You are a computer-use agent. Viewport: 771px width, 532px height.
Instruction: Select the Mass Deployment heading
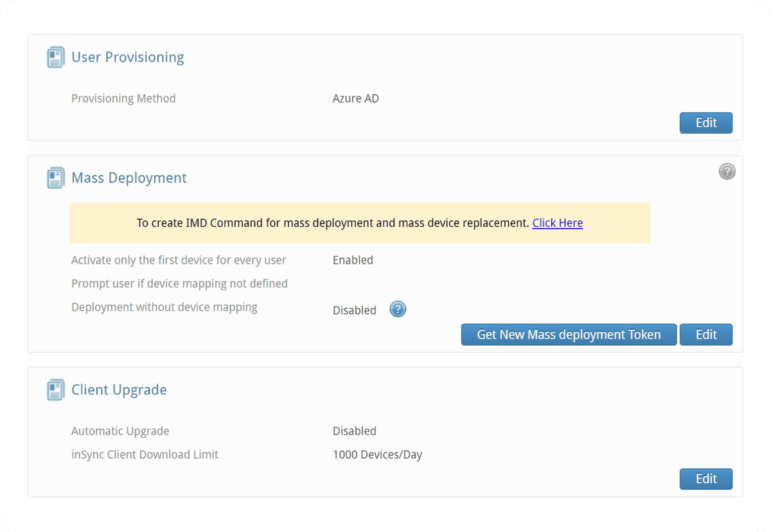(128, 178)
